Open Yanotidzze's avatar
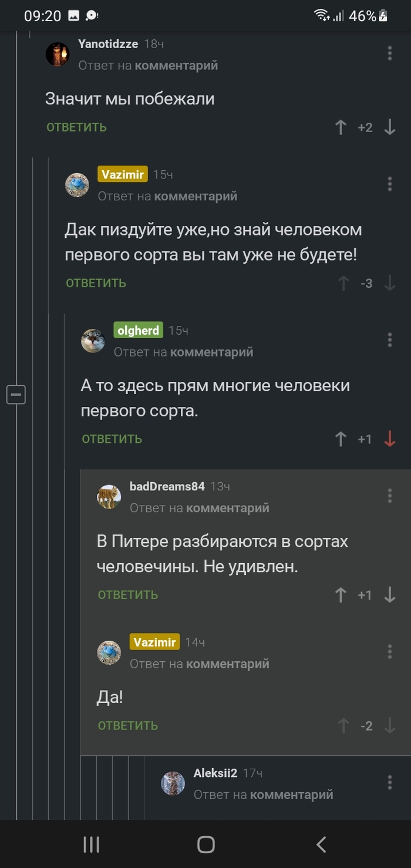The height and width of the screenshot is (868, 411). pyautogui.click(x=58, y=55)
